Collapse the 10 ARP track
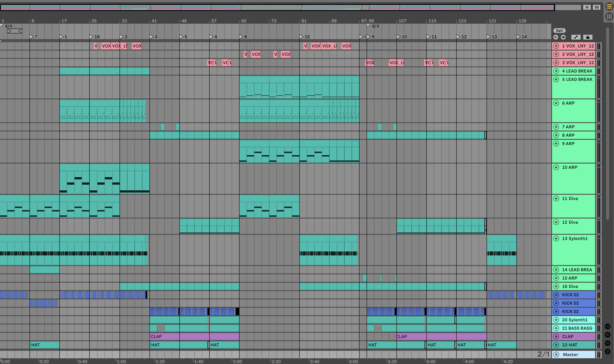The width and height of the screenshot is (614, 364). 556,167
